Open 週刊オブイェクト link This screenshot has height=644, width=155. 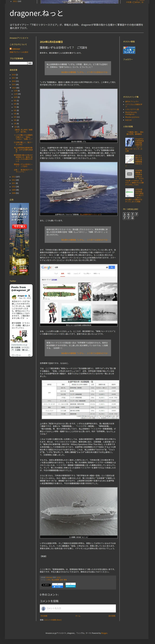pos(132,101)
